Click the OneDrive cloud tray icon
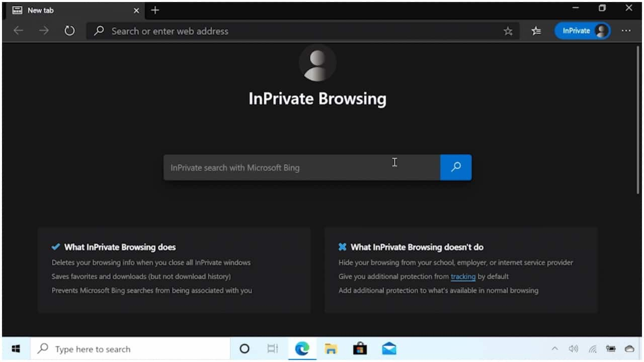 [629, 348]
